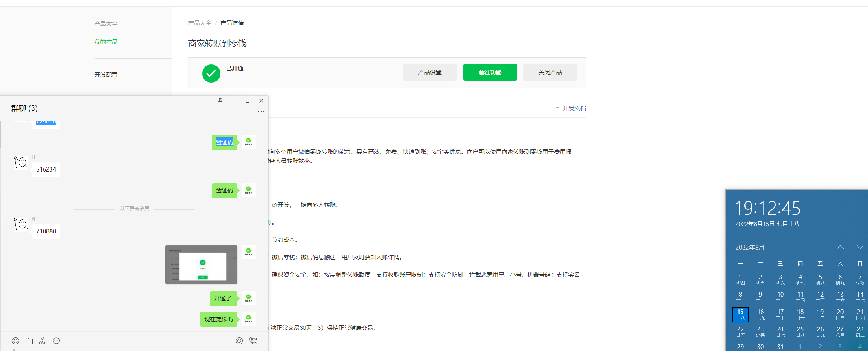Select the scissors screenshot tool

tap(43, 341)
